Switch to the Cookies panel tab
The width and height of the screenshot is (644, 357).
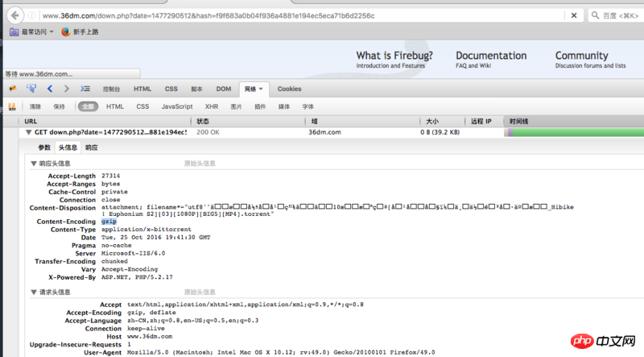(x=289, y=89)
